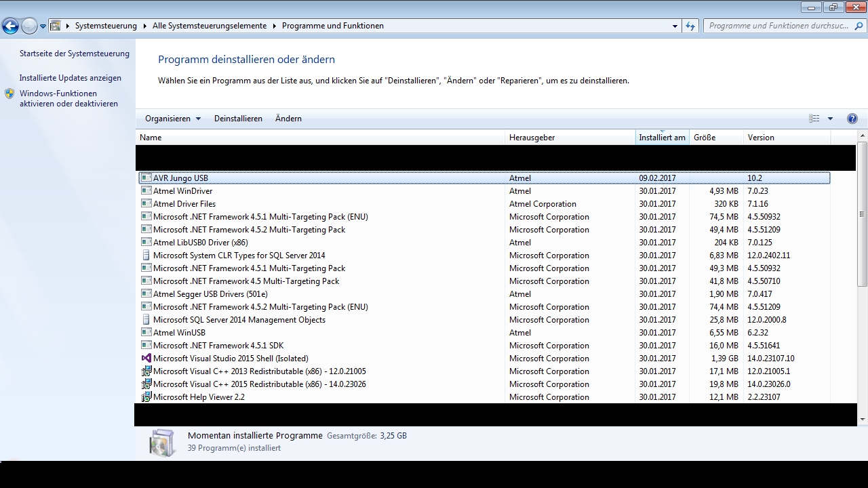The height and width of the screenshot is (488, 868).
Task: Click Atmel Corporation publisher cell
Action: 542,204
